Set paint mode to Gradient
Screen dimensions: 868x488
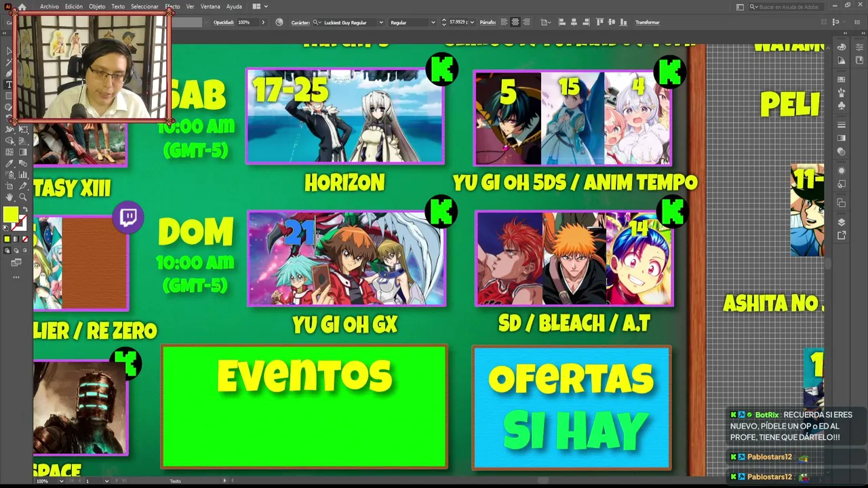[x=16, y=239]
